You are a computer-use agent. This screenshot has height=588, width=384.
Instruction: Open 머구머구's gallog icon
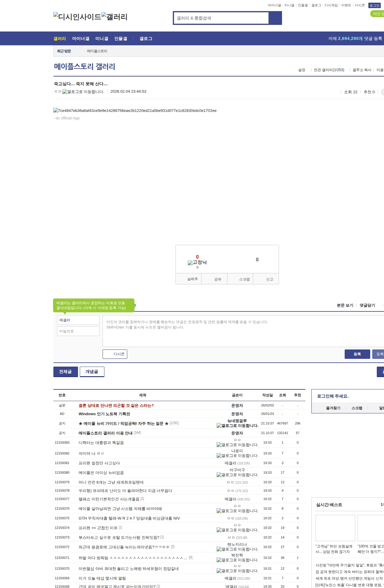(237, 475)
